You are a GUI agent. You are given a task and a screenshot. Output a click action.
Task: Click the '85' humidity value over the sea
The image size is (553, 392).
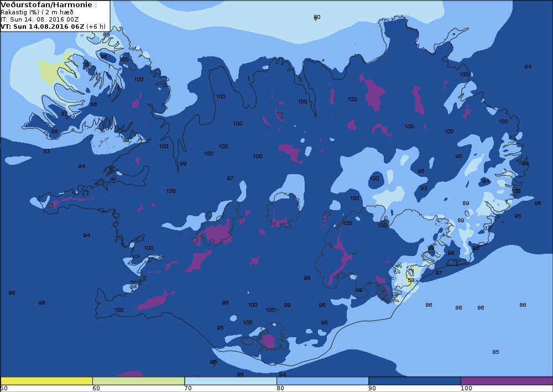[x=495, y=352]
